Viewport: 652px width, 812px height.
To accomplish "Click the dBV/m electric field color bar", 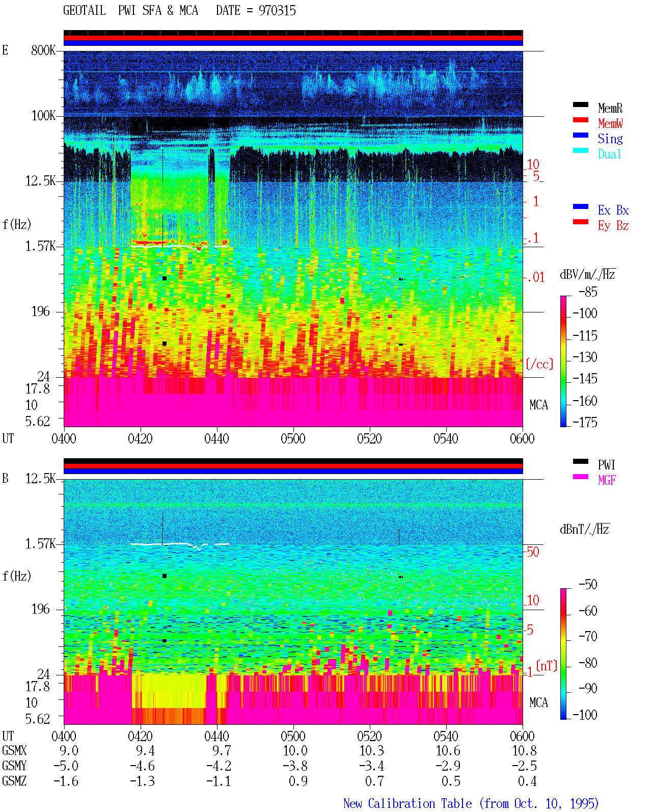I will point(563,361).
